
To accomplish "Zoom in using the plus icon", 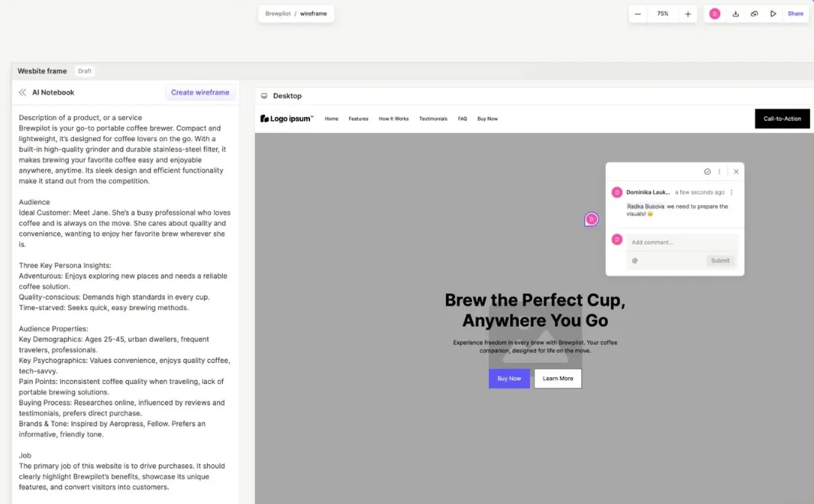I will [688, 14].
